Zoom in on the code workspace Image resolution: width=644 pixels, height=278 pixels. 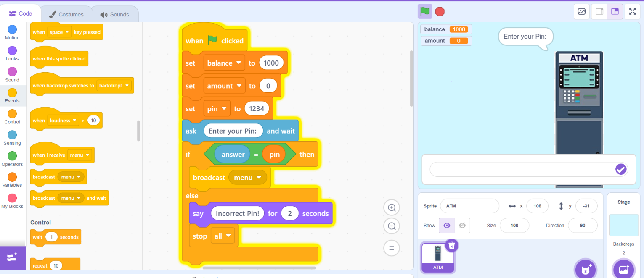click(391, 207)
